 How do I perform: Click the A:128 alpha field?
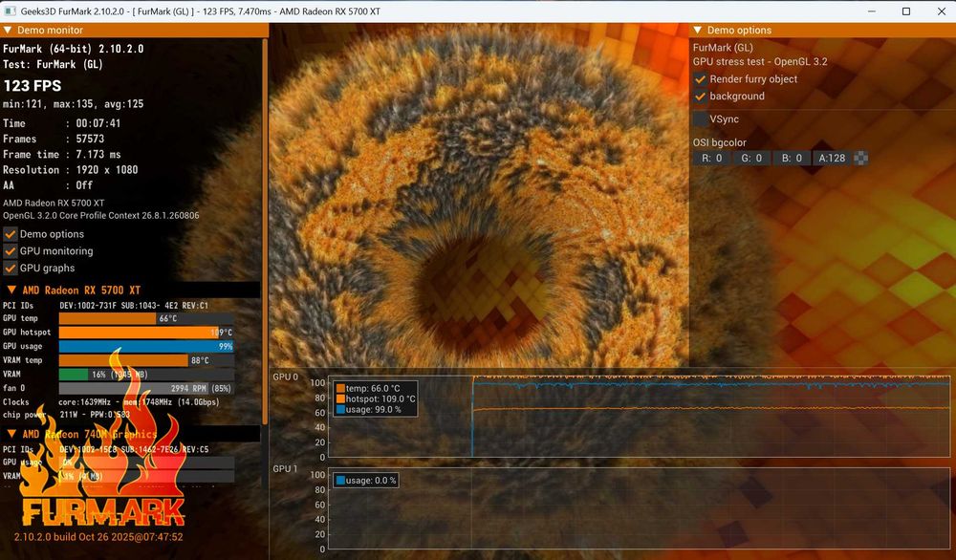pyautogui.click(x=832, y=159)
